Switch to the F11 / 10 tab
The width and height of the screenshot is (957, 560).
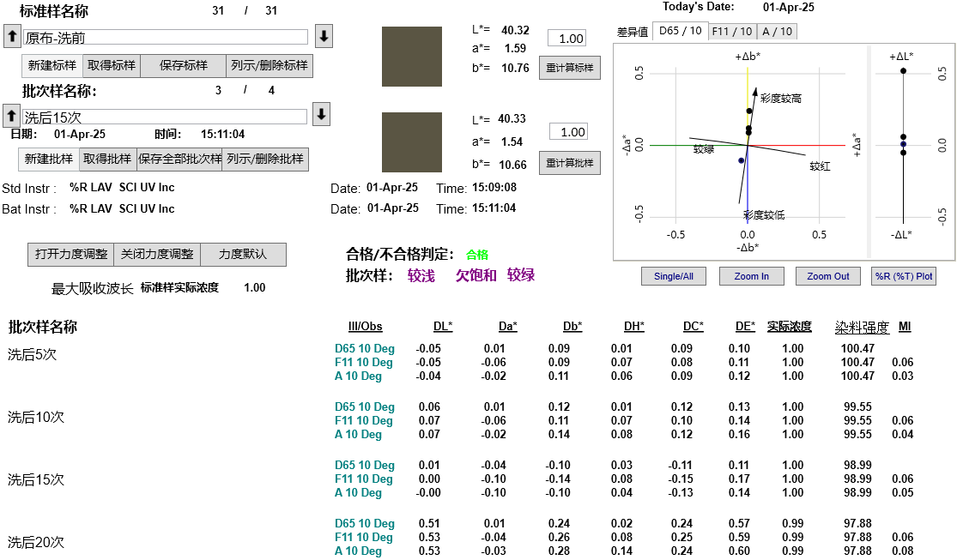[732, 31]
